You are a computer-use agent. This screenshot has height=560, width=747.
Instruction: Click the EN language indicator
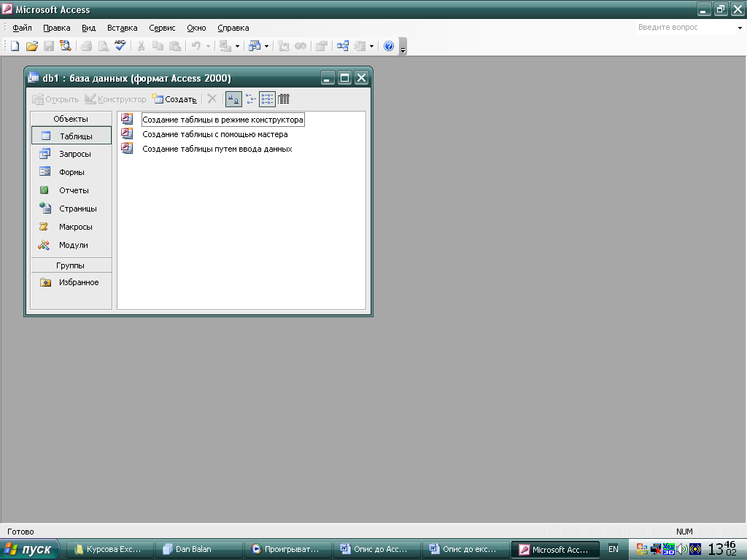tap(613, 549)
